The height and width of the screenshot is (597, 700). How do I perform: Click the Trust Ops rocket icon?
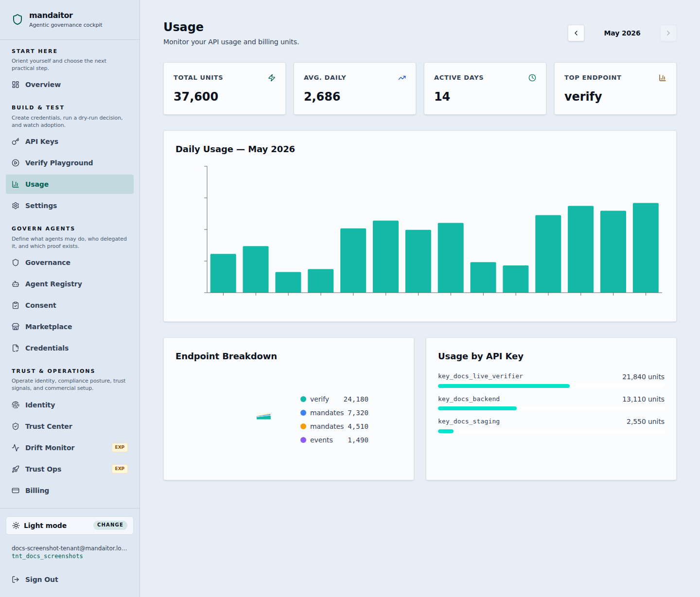[16, 469]
